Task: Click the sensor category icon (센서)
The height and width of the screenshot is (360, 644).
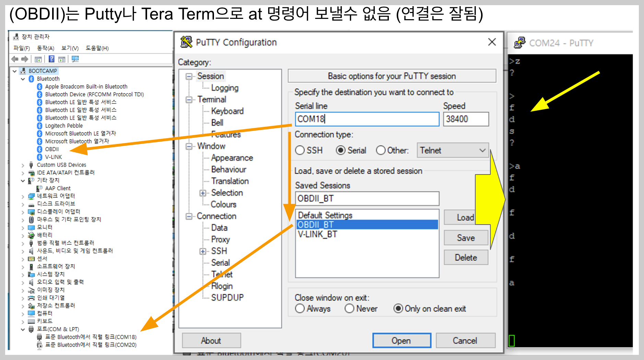Action: pyautogui.click(x=32, y=259)
